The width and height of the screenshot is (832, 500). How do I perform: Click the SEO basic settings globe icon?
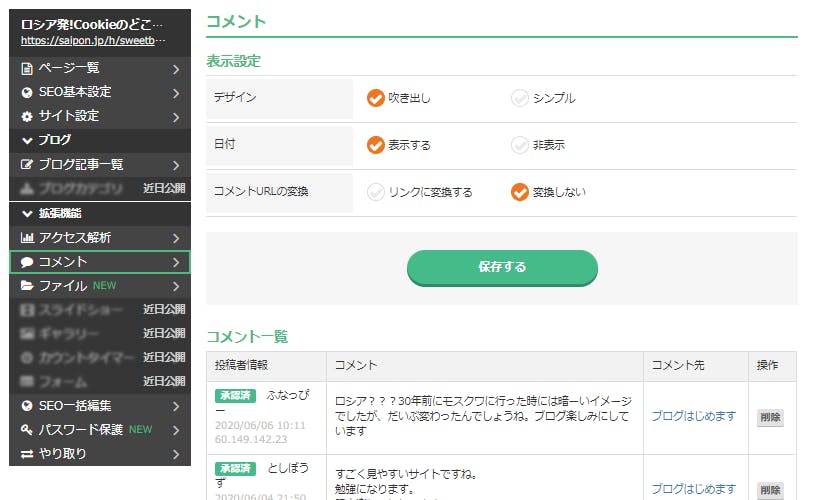(x=27, y=92)
